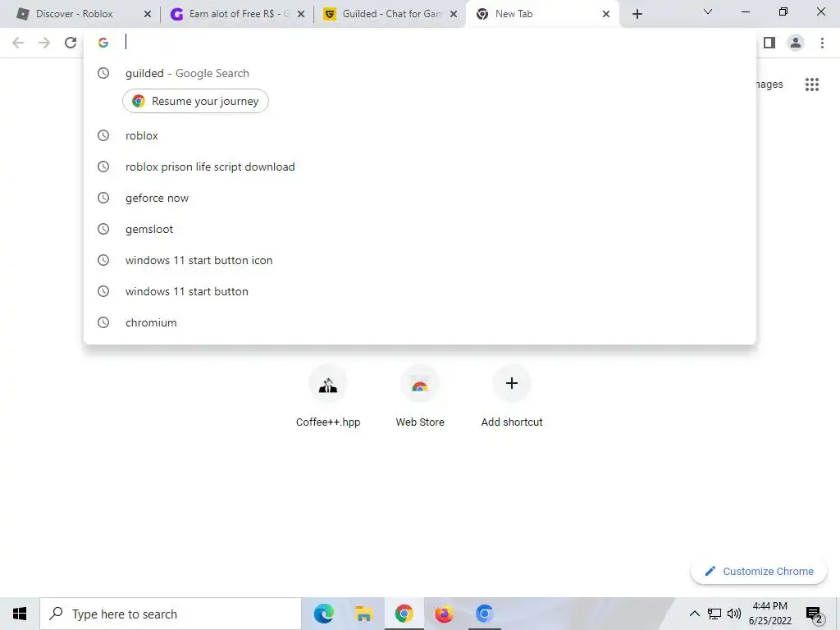Open Web Store shortcut
Screen dimensions: 840x630
420,396
